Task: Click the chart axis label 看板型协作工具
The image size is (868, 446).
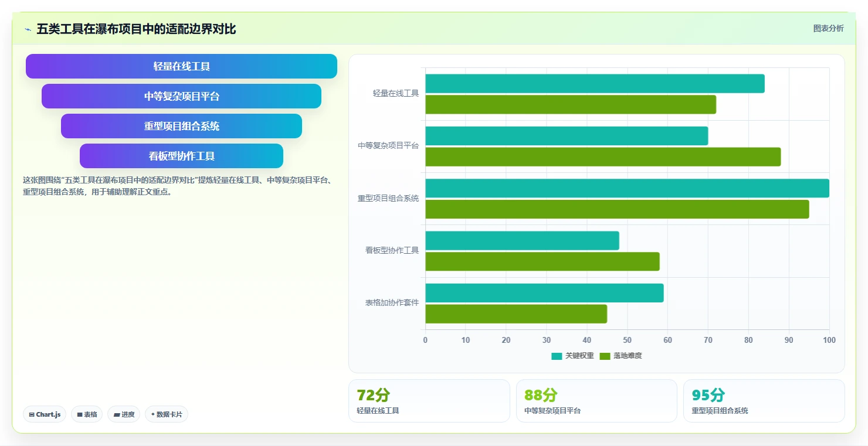Action: [392, 250]
